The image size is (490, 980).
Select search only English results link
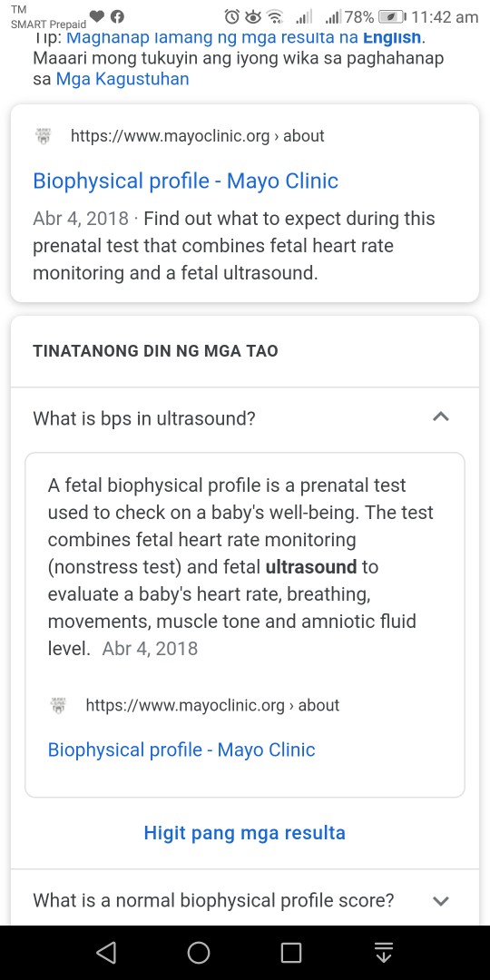[244, 37]
